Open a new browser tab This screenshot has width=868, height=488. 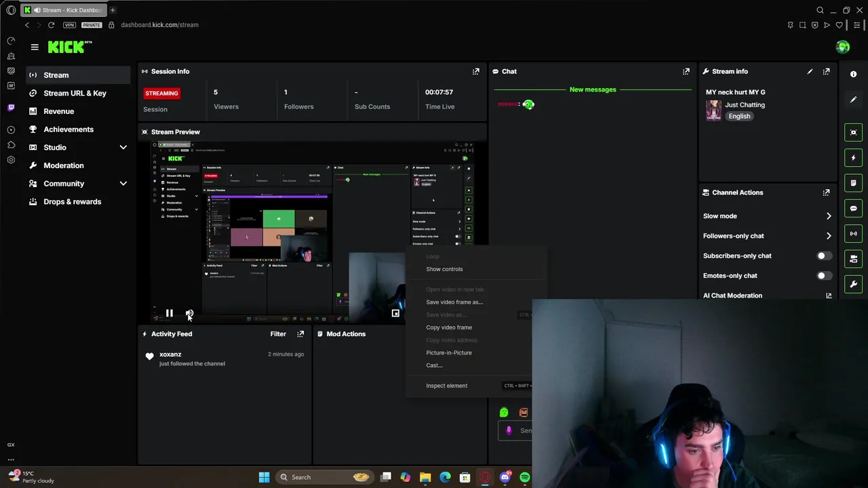pyautogui.click(x=113, y=10)
